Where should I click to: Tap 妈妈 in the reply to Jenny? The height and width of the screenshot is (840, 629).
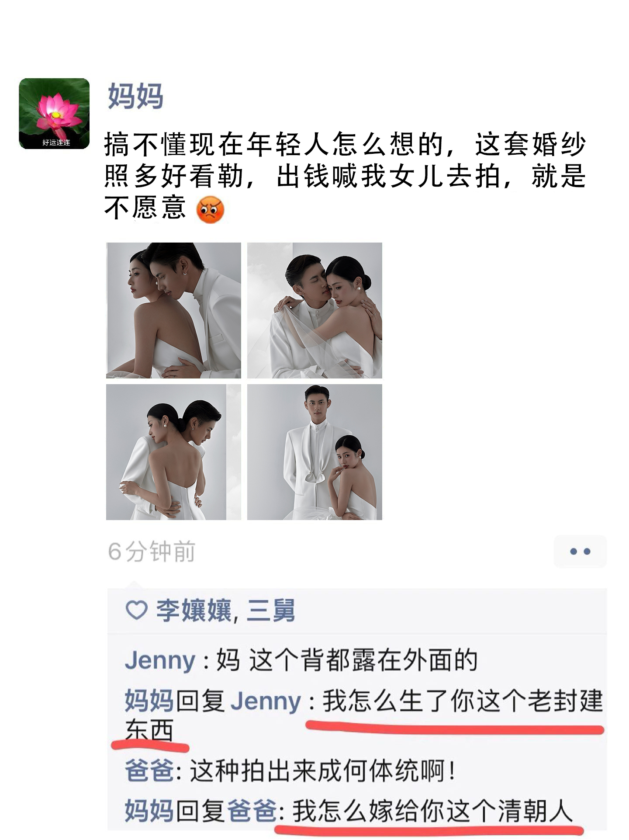pyautogui.click(x=149, y=701)
